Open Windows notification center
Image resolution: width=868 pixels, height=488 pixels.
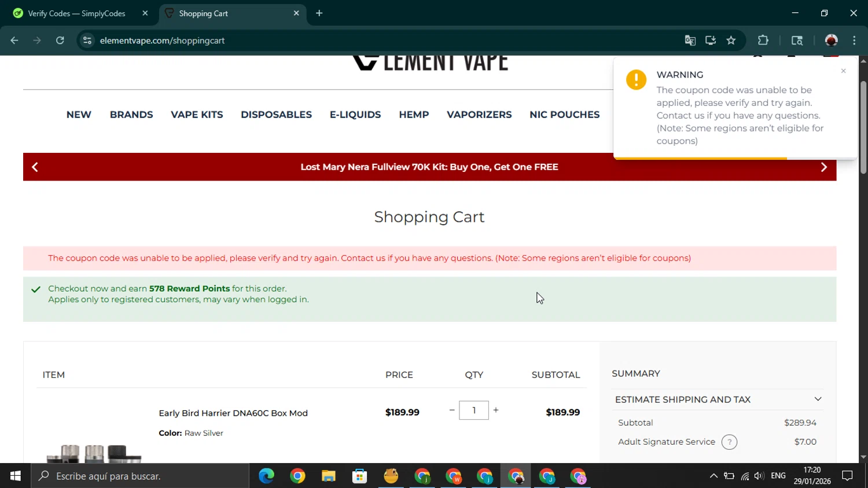coord(847,476)
